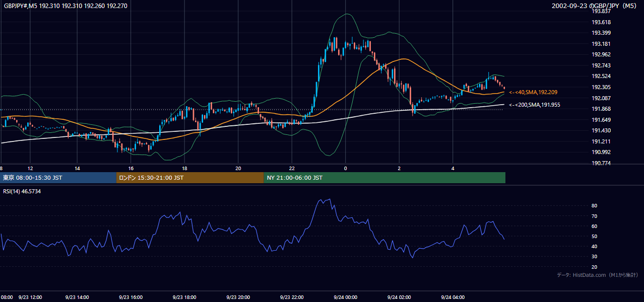Click the price axis value 192.962

pyautogui.click(x=601, y=54)
